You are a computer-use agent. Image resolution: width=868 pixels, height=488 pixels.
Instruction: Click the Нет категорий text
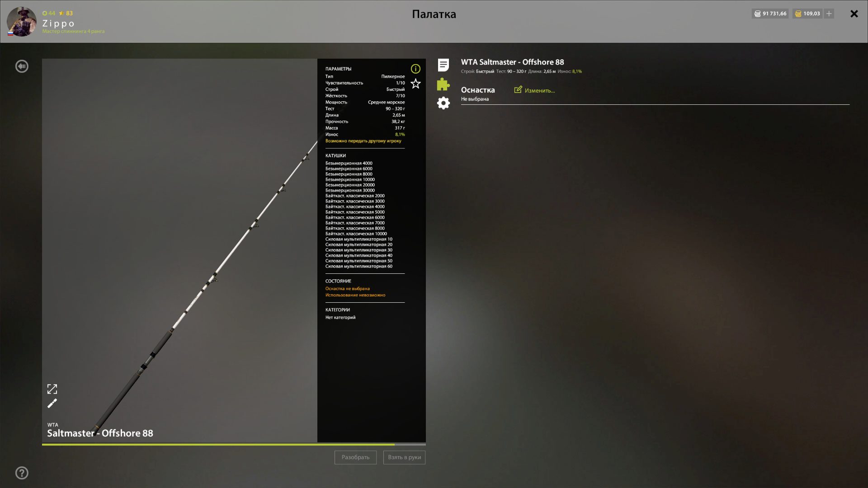(340, 318)
